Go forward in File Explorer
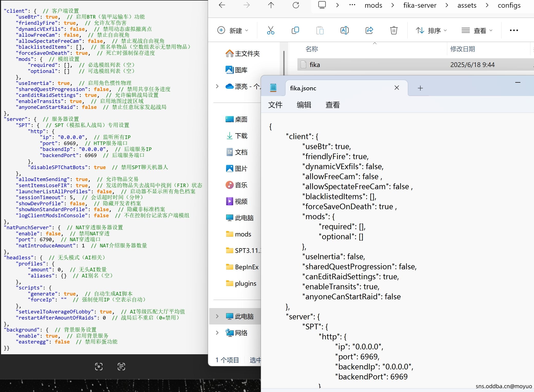Viewport: 534px width, 392px height. click(246, 5)
